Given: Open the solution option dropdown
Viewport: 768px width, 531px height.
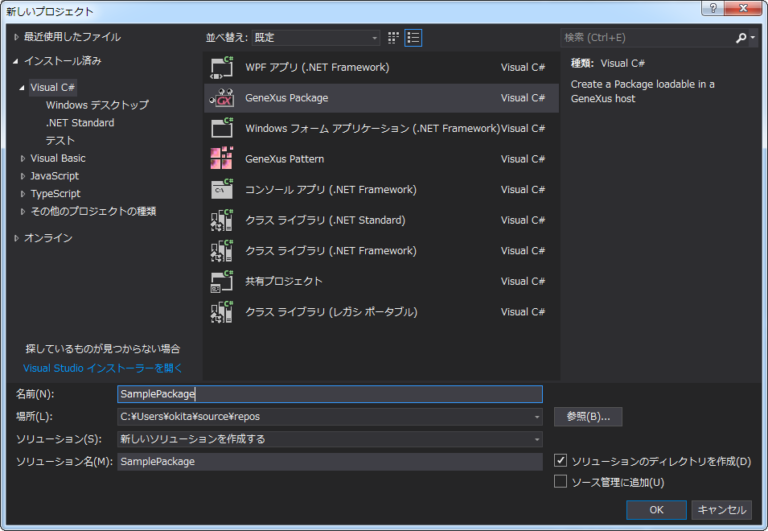Looking at the screenshot, I should point(537,439).
